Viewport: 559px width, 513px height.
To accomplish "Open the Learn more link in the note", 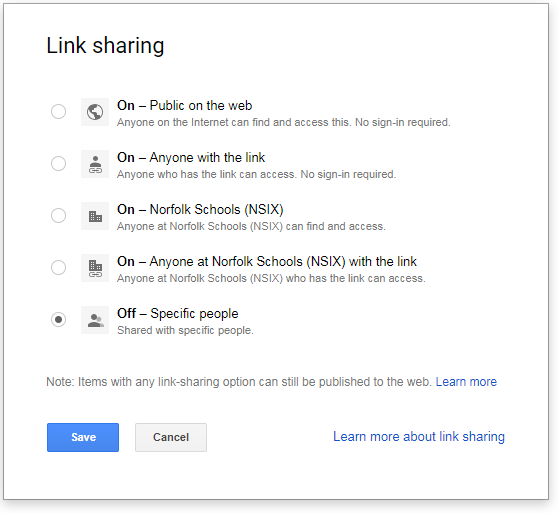I will click(466, 382).
